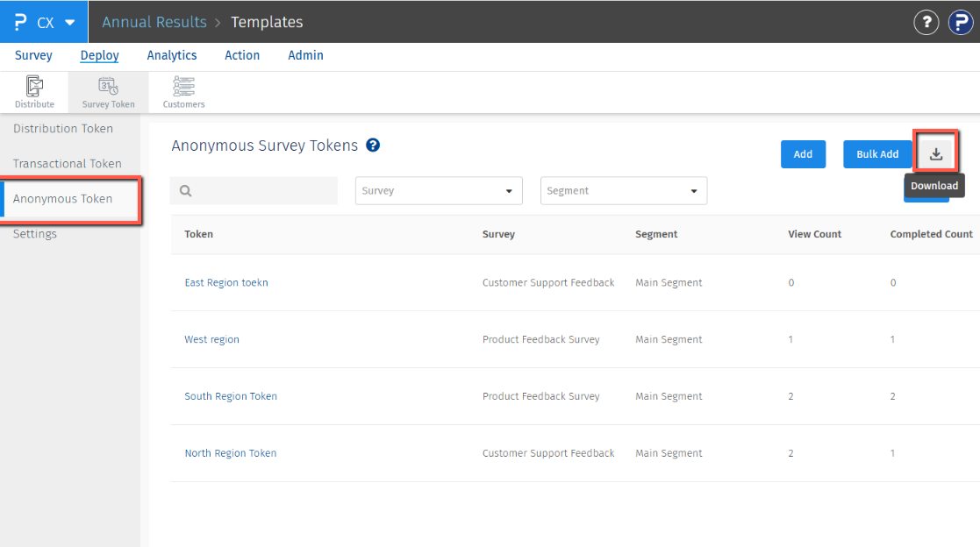Click the Annual Results breadcrumb link
Viewport: 980px width, 547px height.
pos(154,22)
